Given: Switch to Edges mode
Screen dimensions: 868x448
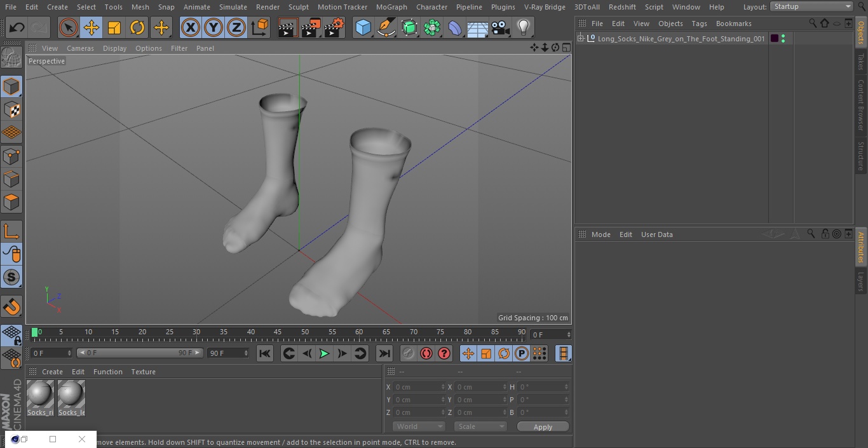Looking at the screenshot, I should [x=11, y=179].
